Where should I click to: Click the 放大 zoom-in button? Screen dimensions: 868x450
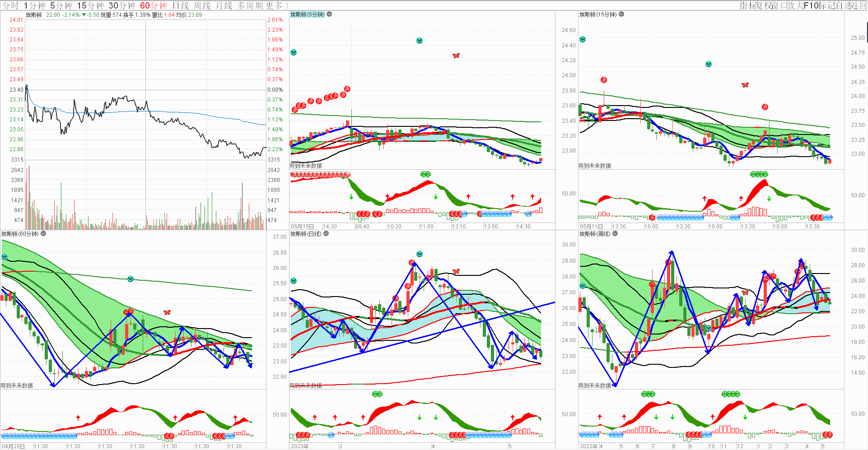pyautogui.click(x=796, y=5)
